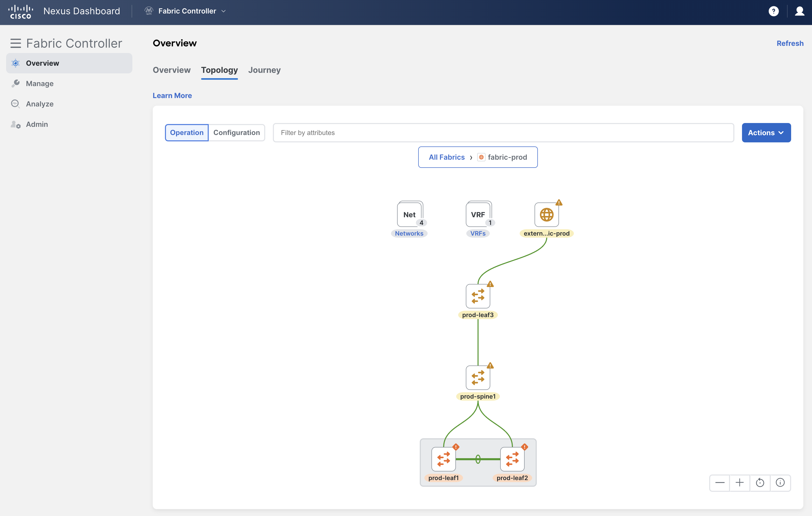Open the topology info icon
The height and width of the screenshot is (516, 812).
click(780, 483)
